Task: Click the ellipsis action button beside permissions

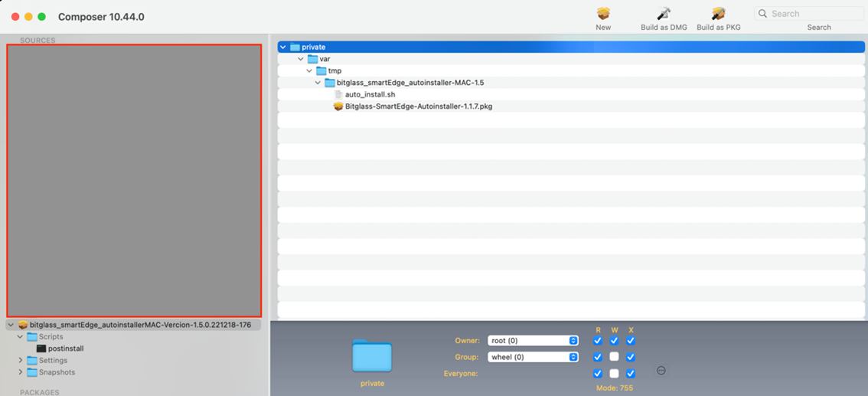Action: pos(661,371)
